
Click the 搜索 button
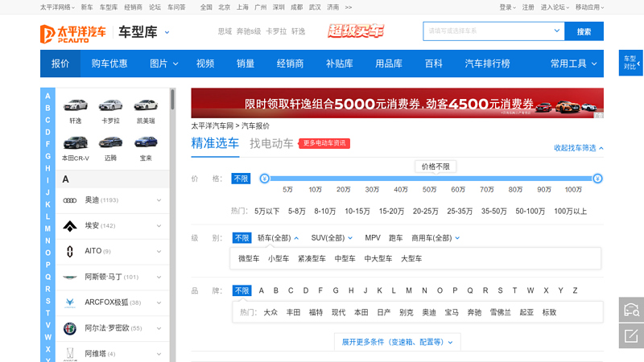coord(584,31)
